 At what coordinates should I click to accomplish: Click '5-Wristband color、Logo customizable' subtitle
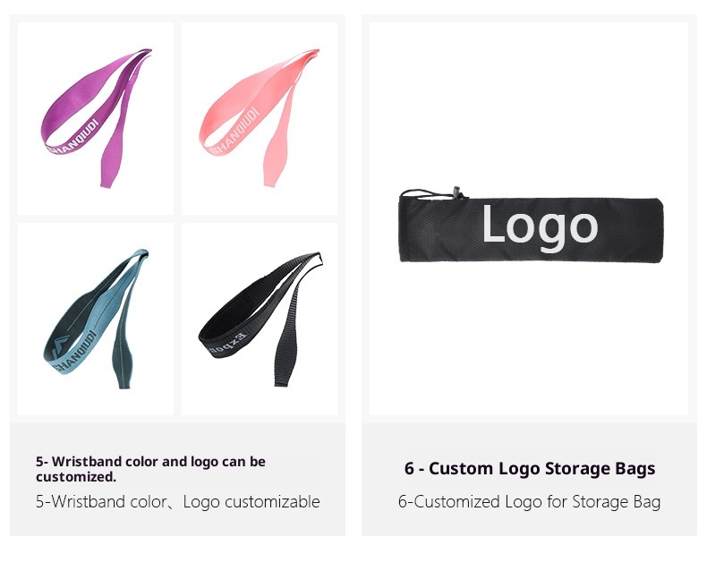coord(178,501)
